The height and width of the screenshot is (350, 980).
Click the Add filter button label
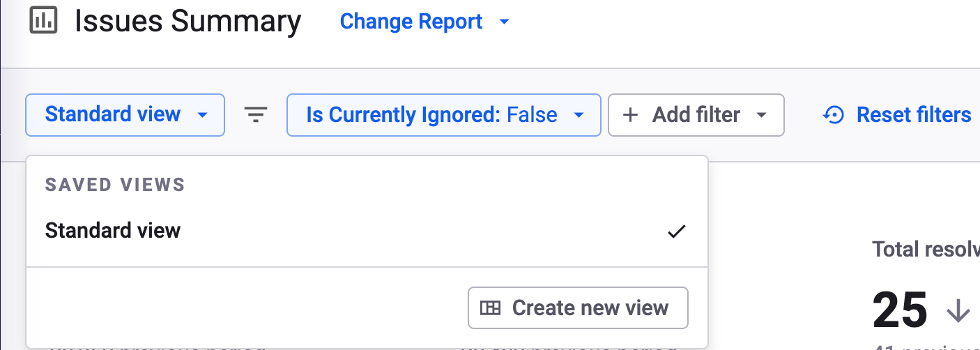coord(696,115)
